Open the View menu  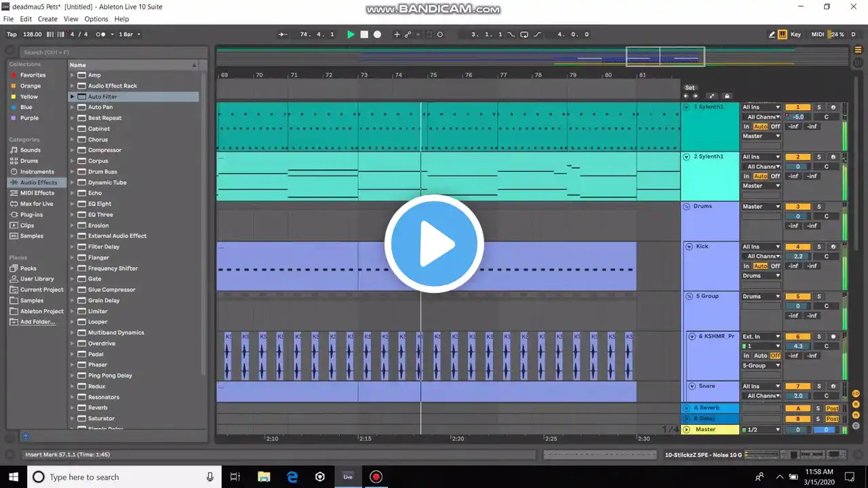(x=71, y=19)
